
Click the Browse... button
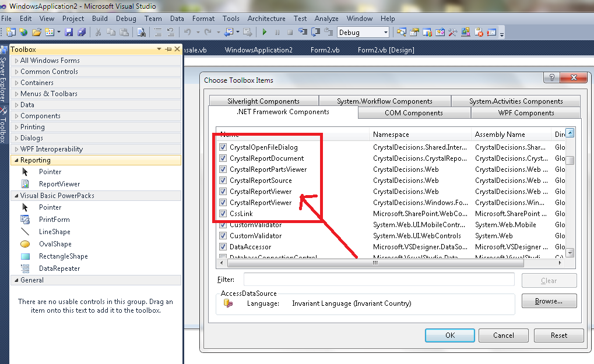(x=549, y=301)
